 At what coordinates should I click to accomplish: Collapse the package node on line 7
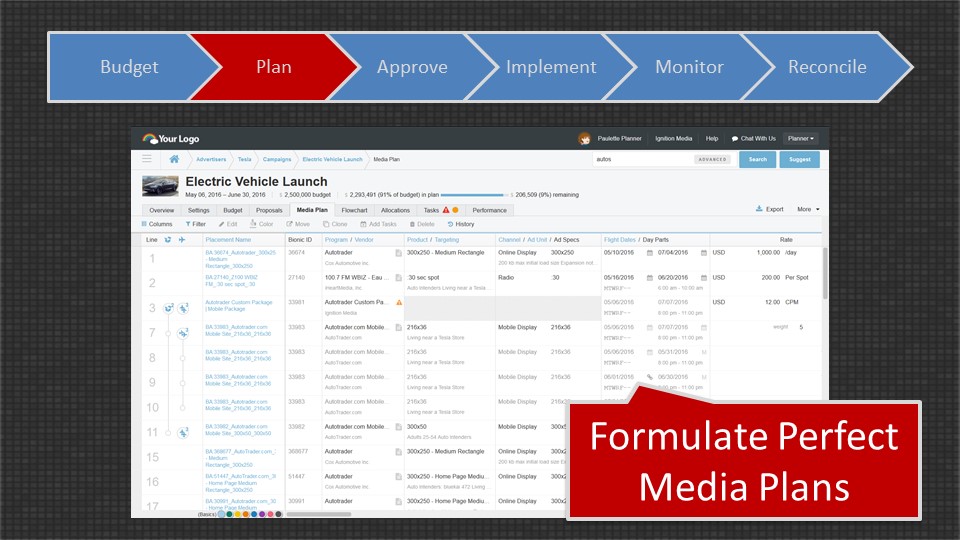[x=184, y=332]
